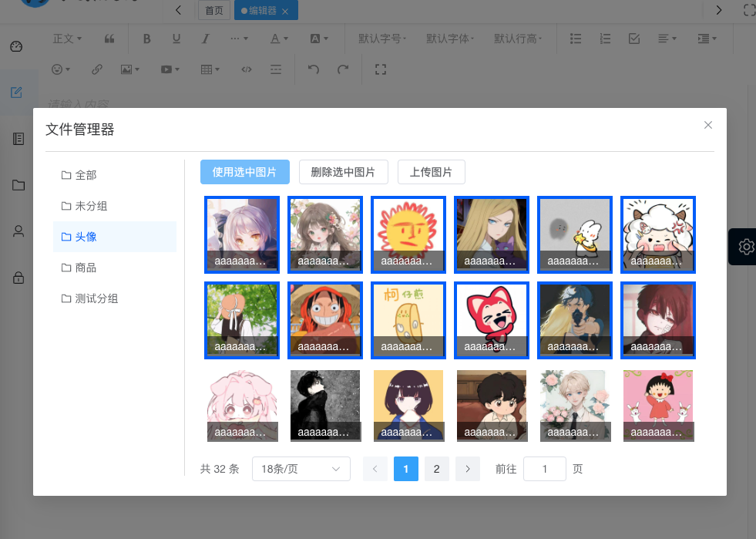756x539 pixels.
Task: Open the emoji picker dropdown
Action: click(61, 69)
